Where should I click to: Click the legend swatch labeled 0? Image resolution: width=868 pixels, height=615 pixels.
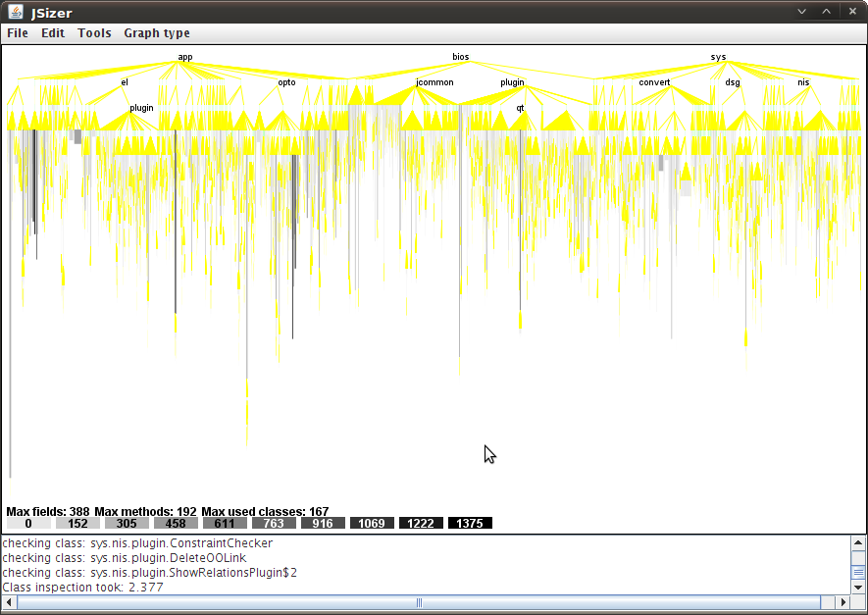[28, 523]
